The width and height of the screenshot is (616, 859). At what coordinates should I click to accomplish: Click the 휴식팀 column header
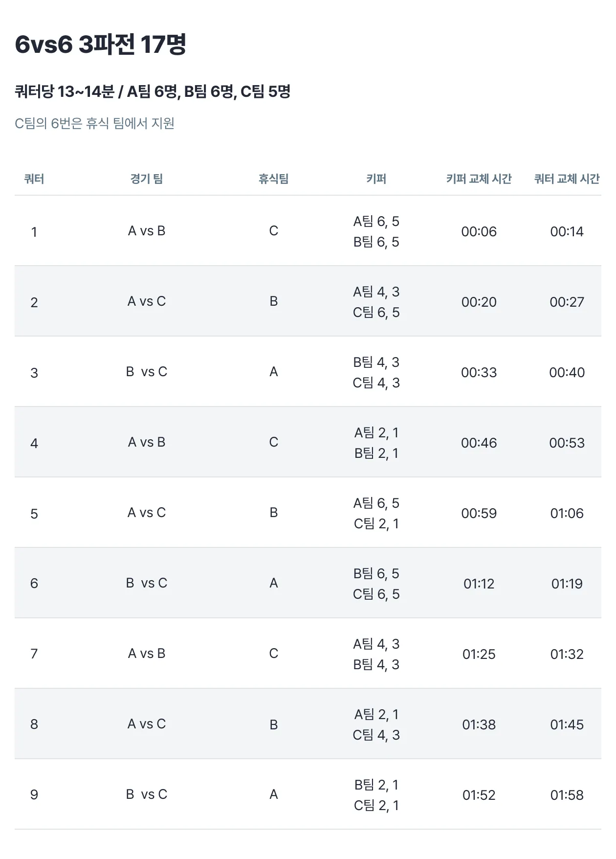click(274, 179)
